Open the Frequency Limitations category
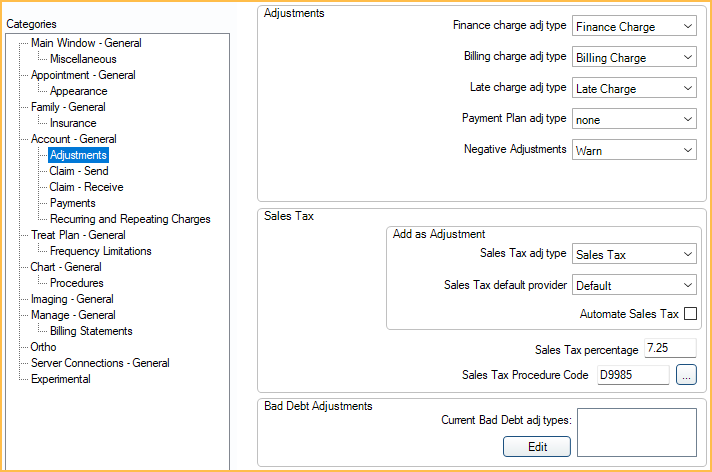The height and width of the screenshot is (472, 712). pyautogui.click(x=101, y=251)
